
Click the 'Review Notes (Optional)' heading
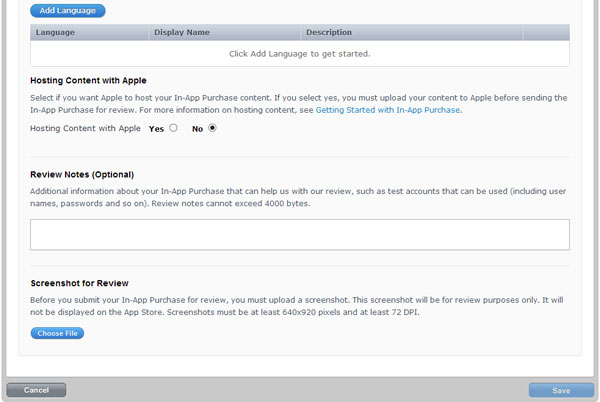point(91,174)
